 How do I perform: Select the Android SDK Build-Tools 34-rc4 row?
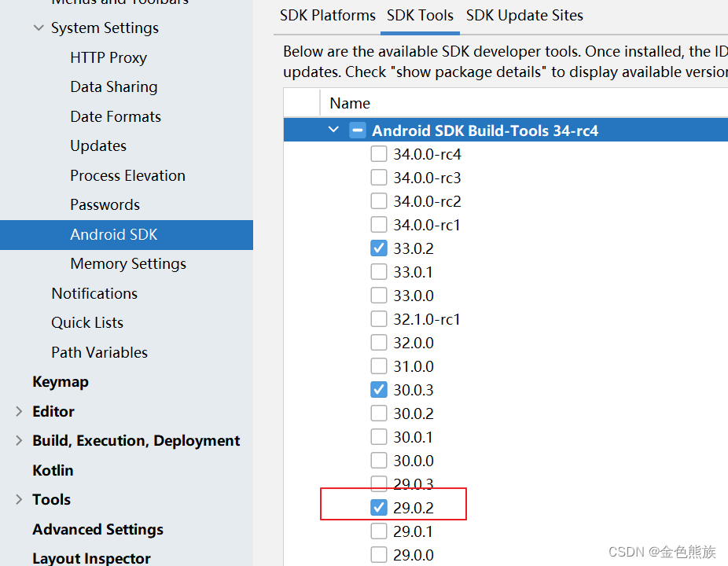point(506,130)
